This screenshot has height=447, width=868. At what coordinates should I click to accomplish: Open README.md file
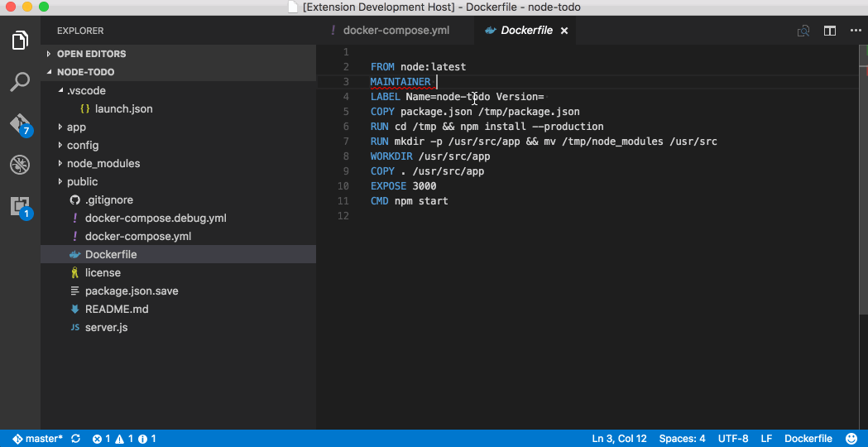click(178, 309)
